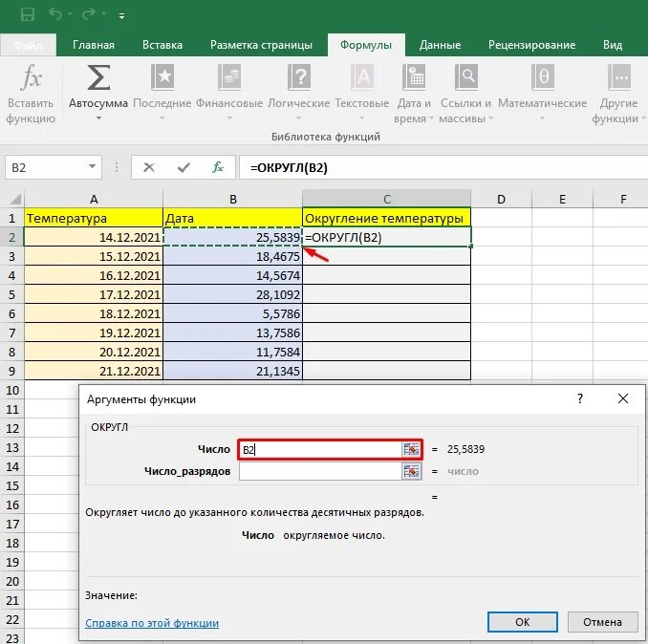Open the Date and Time functions icon
648x644 pixels.
413,77
